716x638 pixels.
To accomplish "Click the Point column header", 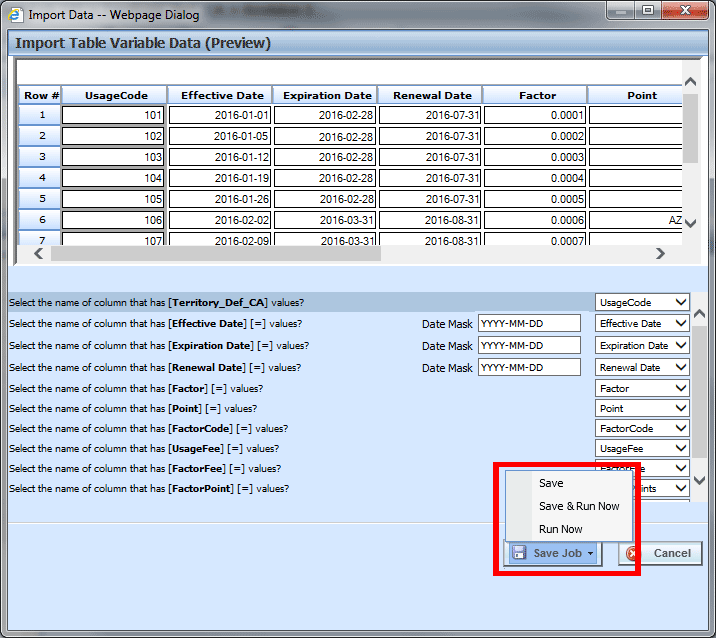I will (x=635, y=95).
